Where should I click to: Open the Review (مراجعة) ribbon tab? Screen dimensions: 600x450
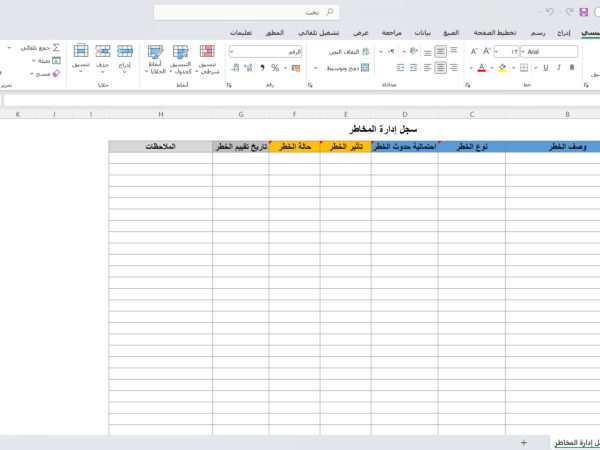[391, 32]
